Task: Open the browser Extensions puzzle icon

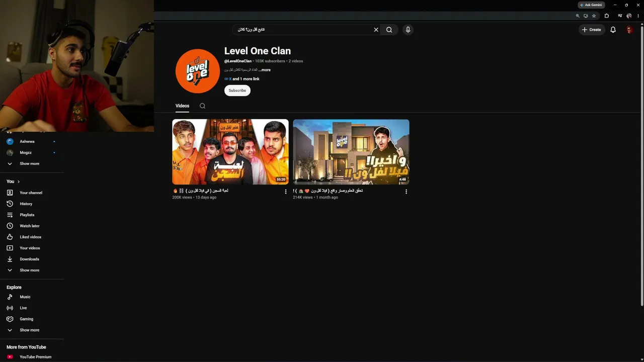Action: (606, 16)
